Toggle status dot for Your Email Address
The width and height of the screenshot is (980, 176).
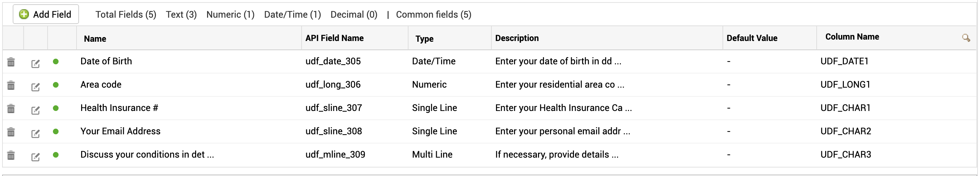(x=56, y=131)
